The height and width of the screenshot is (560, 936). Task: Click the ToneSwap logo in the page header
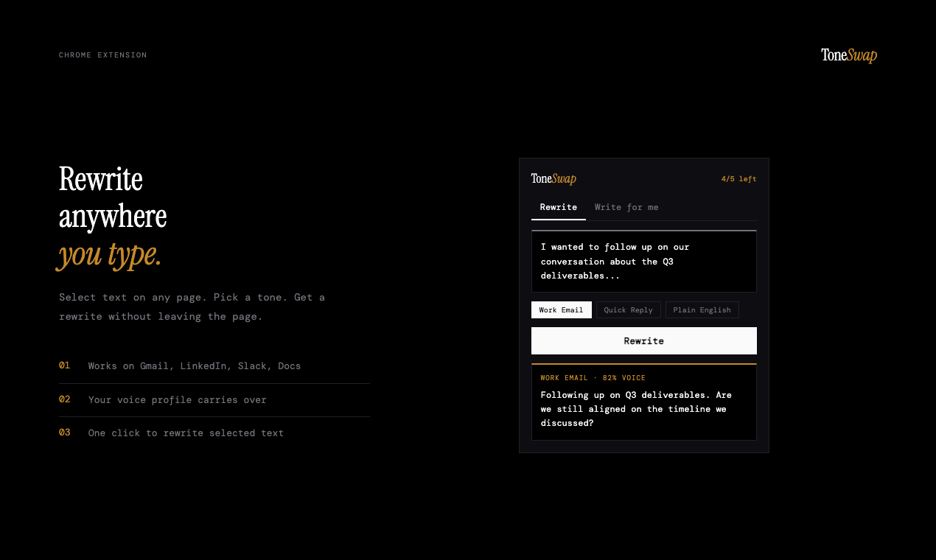(x=848, y=55)
